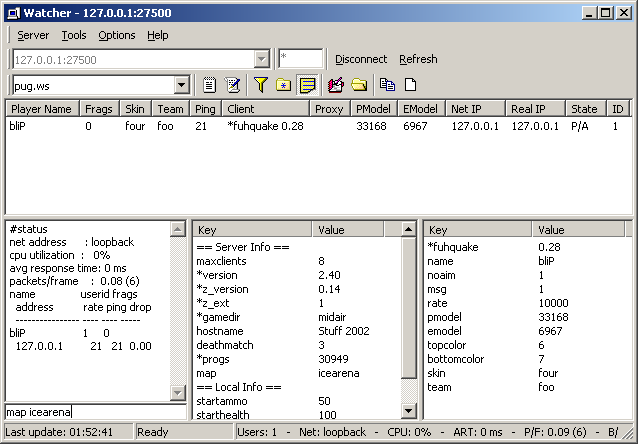This screenshot has height=444, width=638.
Task: Sort by State column header
Action: [586, 109]
